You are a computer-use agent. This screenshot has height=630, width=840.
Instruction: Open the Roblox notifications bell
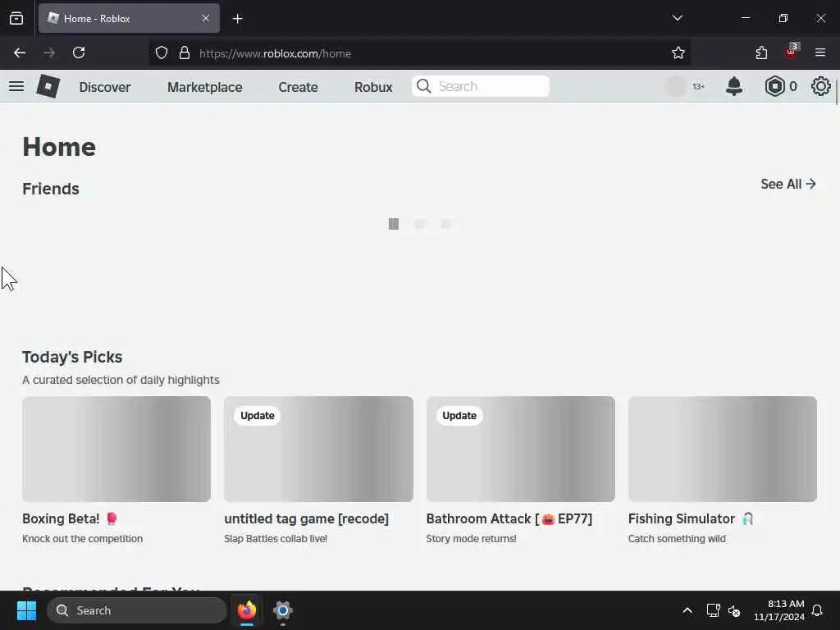734,86
